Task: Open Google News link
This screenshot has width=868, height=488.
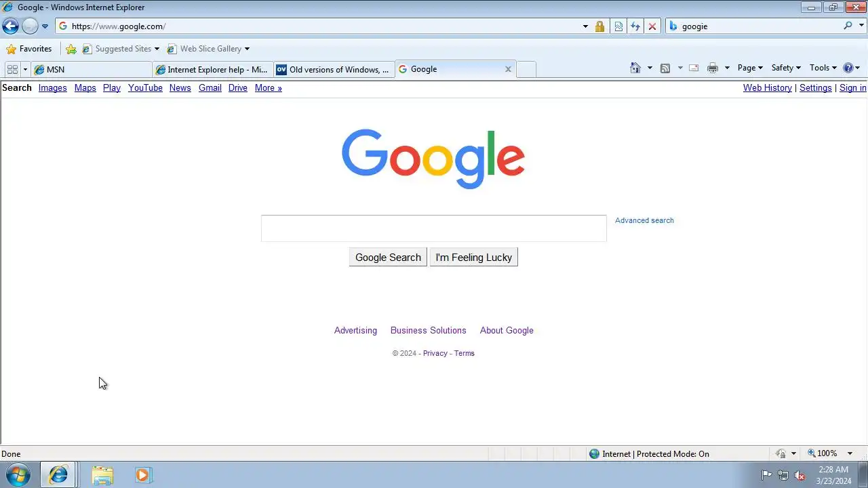Action: (x=180, y=88)
